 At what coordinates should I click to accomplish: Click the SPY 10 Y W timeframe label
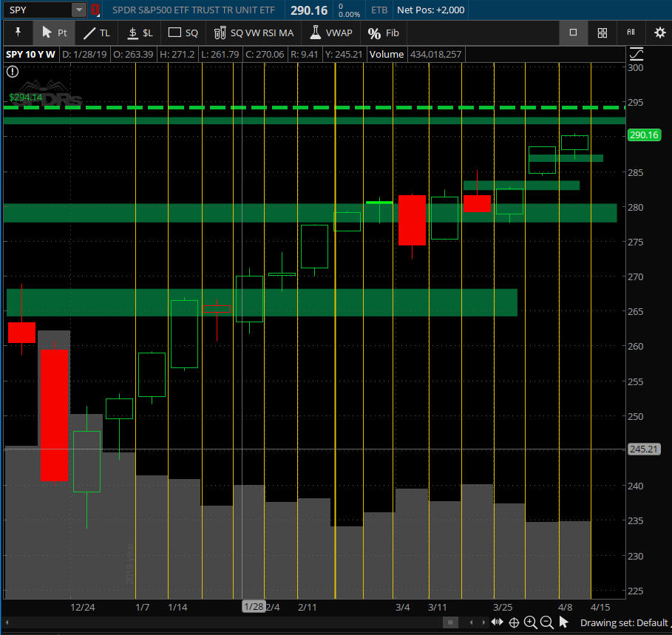(x=30, y=54)
